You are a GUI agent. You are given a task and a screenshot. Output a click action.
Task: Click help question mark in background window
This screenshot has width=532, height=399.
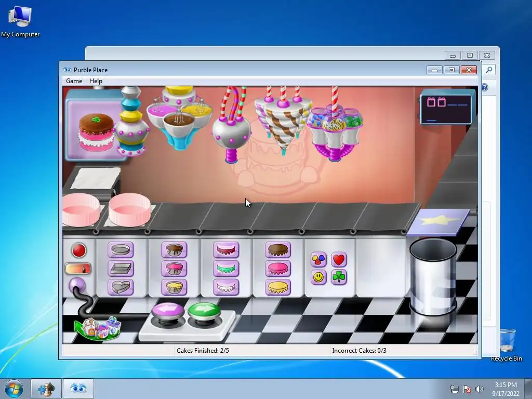point(485,87)
